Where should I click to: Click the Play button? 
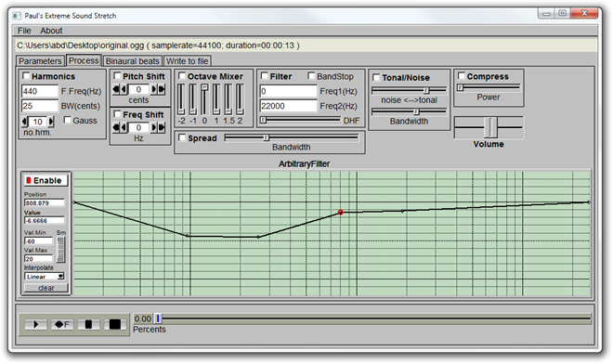[35, 324]
